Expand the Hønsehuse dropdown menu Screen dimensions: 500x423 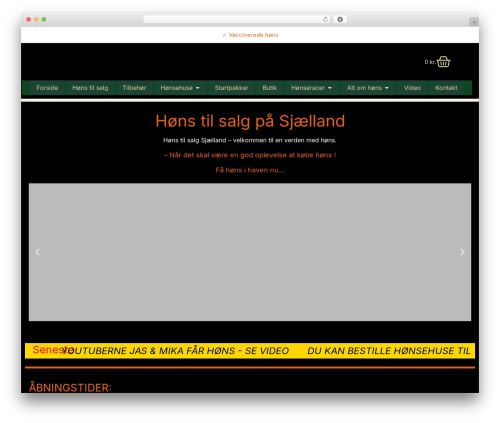180,88
